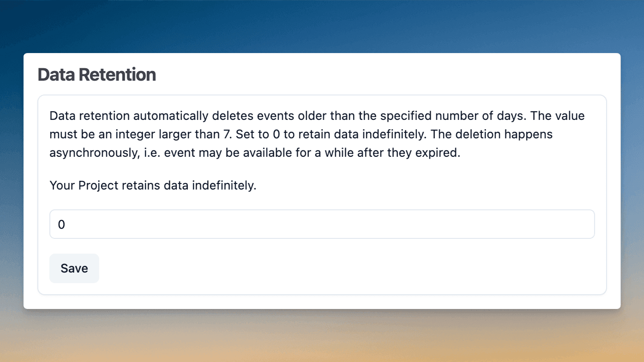This screenshot has height=362, width=644.
Task: Click the end of the retention input box
Action: tap(582, 224)
